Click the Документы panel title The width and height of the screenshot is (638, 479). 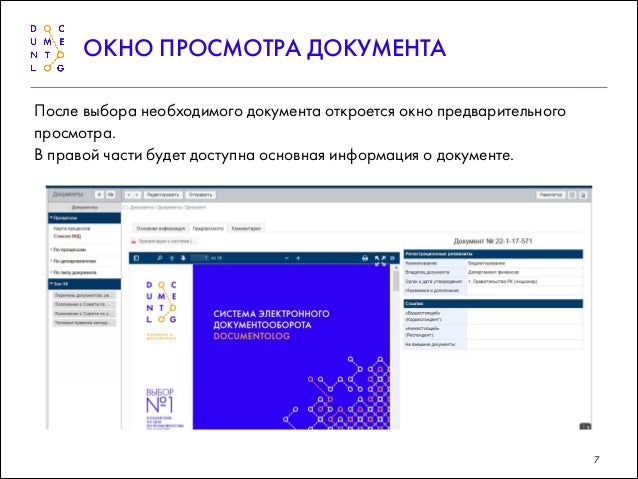[68, 195]
